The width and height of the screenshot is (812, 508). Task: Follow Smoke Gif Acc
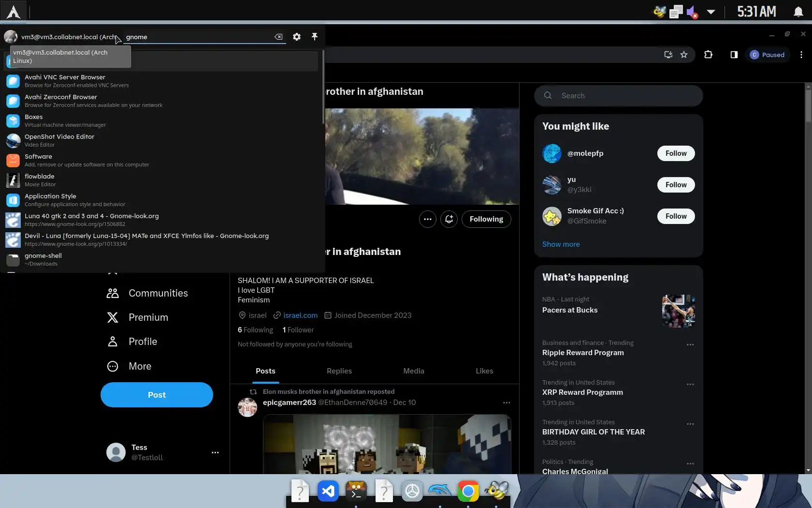676,216
